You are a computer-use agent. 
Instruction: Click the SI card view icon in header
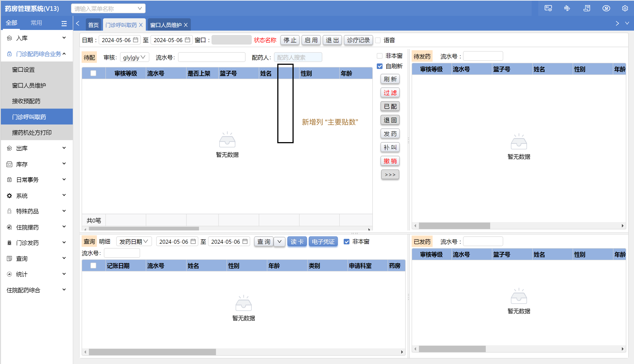pyautogui.click(x=548, y=8)
